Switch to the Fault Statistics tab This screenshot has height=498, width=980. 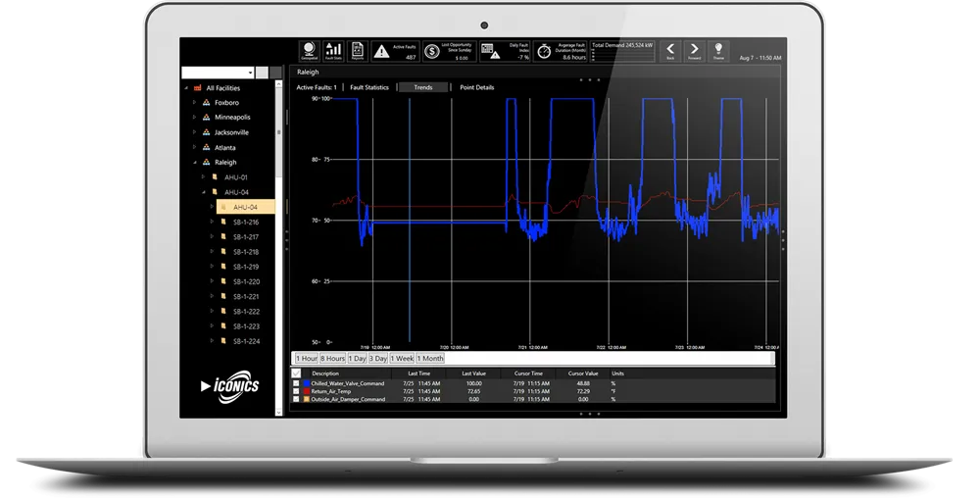pos(369,87)
